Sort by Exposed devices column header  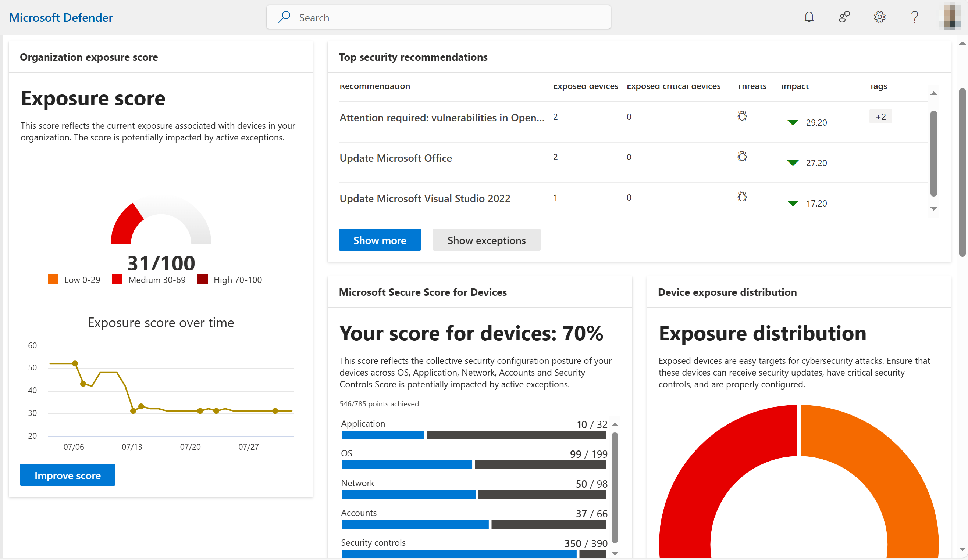tap(586, 86)
